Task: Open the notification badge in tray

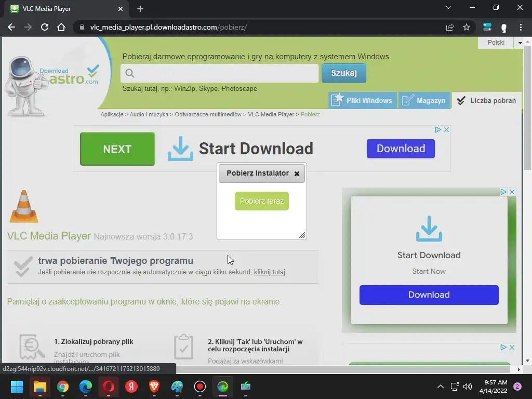Action: coord(517,387)
